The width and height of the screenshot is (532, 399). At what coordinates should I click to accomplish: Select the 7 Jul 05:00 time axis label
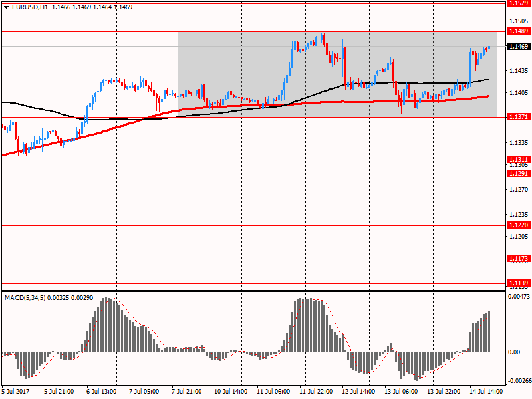144,392
